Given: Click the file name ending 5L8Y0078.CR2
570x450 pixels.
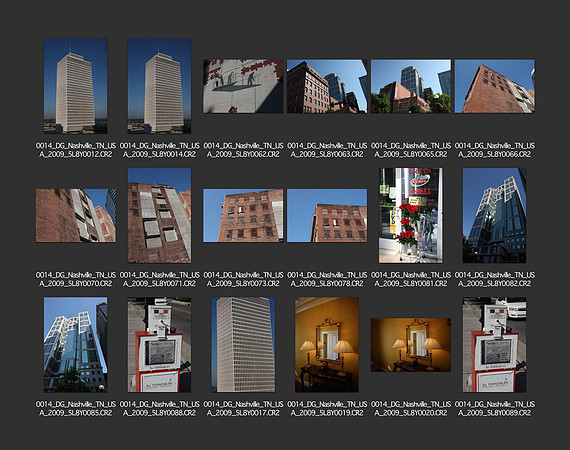Looking at the screenshot, I should click(327, 279).
